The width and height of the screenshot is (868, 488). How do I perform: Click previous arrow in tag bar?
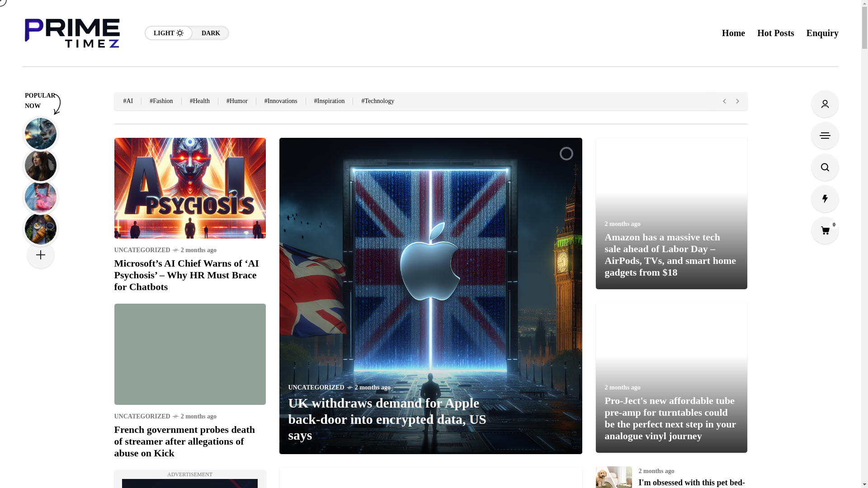coord(724,101)
